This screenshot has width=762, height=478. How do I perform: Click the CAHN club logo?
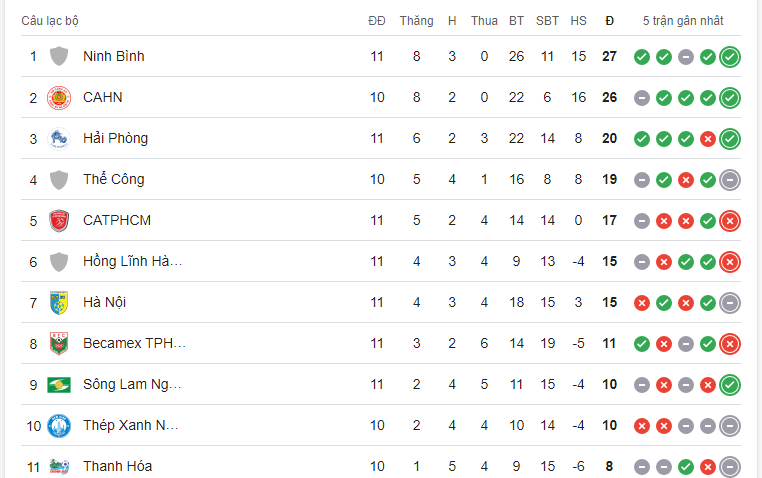pyautogui.click(x=59, y=97)
